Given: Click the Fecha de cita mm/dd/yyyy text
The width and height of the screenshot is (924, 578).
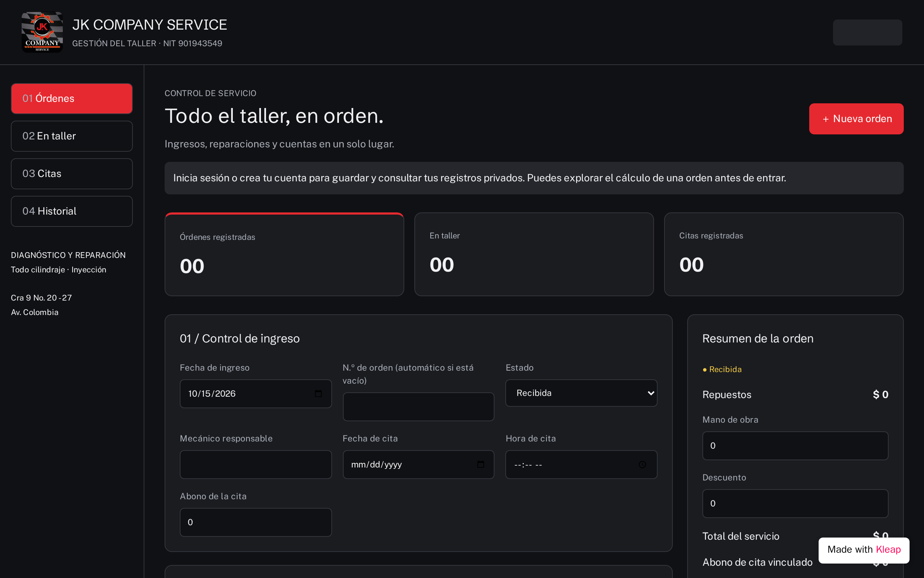Looking at the screenshot, I should [376, 465].
